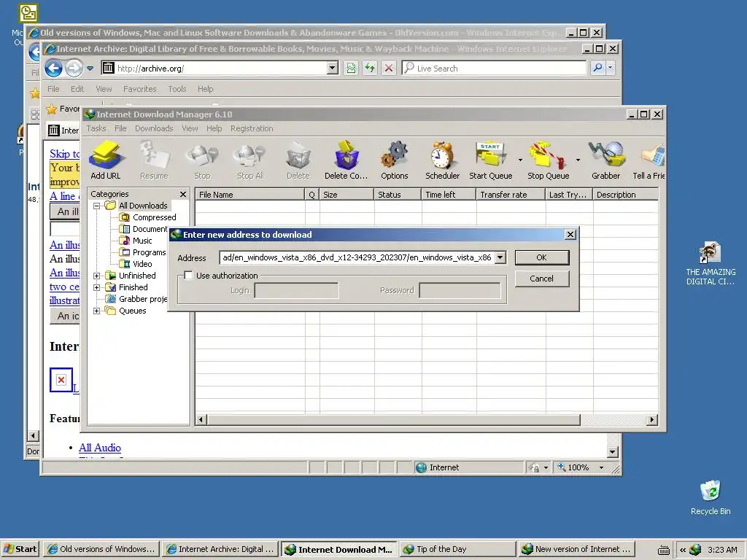The height and width of the screenshot is (560, 747).
Task: Select the Video category
Action: point(142,264)
